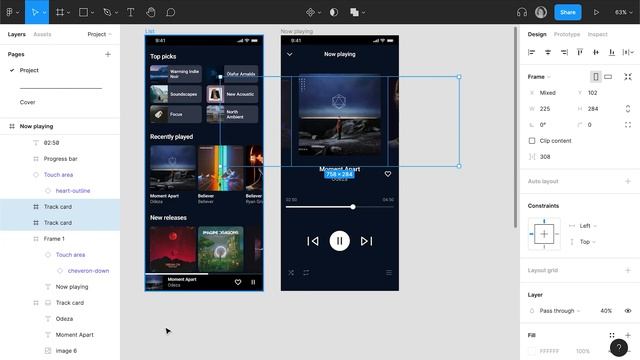Image resolution: width=640 pixels, height=360 pixels.
Task: Open Fill styles icon
Action: 611,335
